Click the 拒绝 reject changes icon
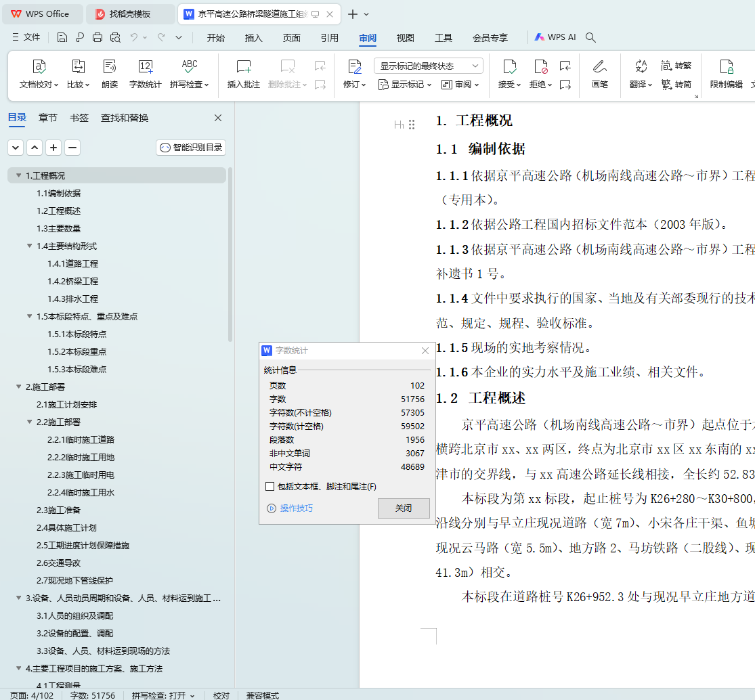This screenshot has width=755, height=700. click(541, 74)
